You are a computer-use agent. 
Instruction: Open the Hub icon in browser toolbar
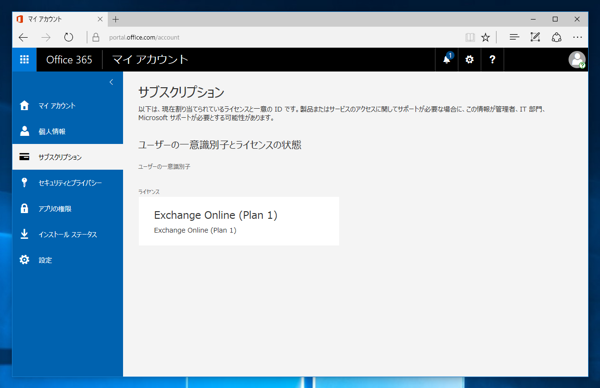[514, 37]
